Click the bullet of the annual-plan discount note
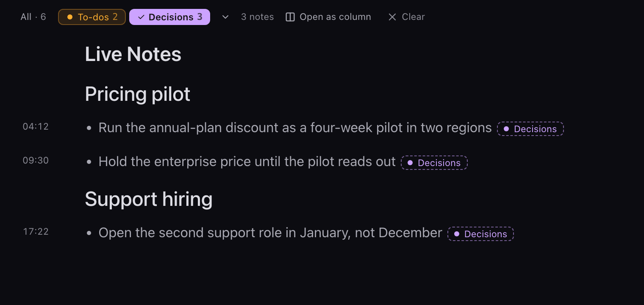Viewport: 644px width, 305px height. pos(89,128)
